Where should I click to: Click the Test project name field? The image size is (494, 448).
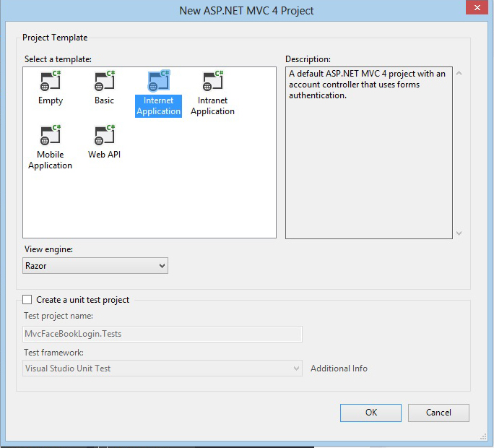coord(162,334)
